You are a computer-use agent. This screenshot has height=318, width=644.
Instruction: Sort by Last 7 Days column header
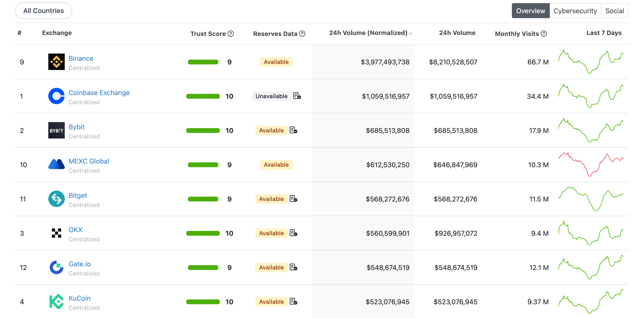pos(604,33)
